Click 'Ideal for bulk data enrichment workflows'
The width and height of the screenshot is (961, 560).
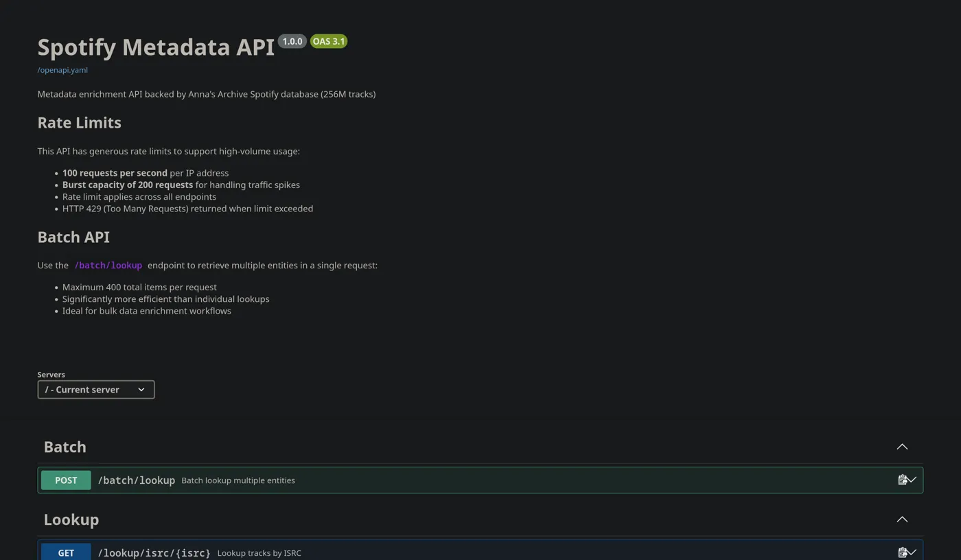pos(147,311)
